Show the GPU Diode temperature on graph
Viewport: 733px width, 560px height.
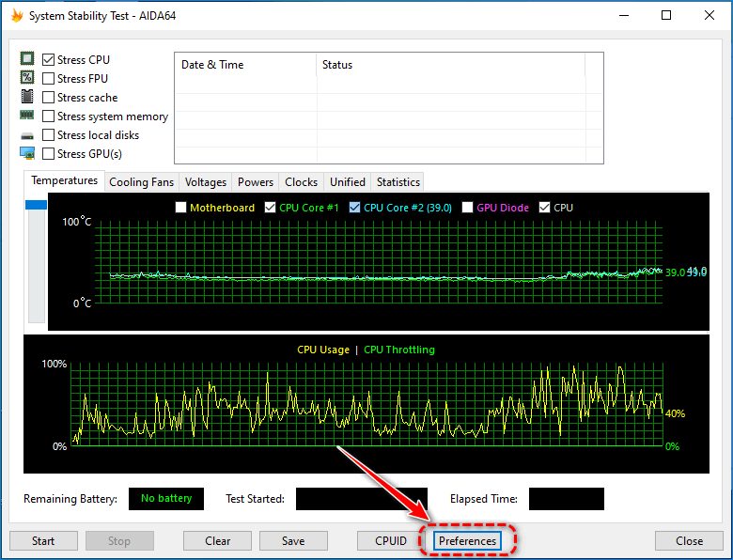[467, 207]
